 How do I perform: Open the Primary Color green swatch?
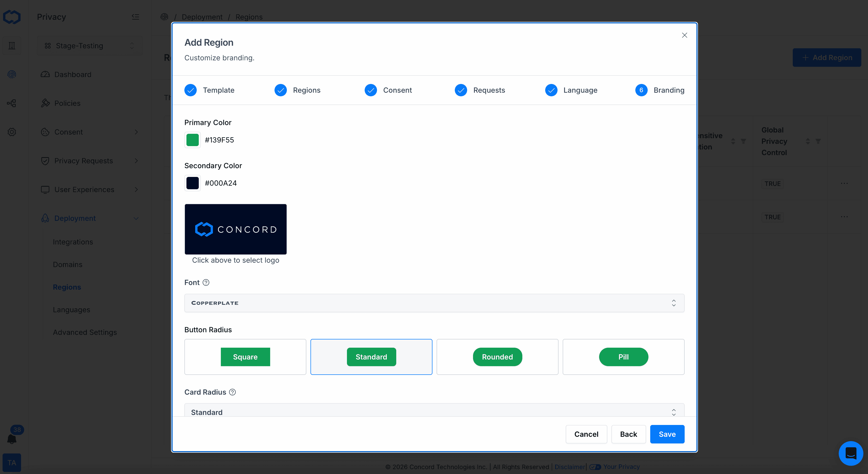click(192, 140)
